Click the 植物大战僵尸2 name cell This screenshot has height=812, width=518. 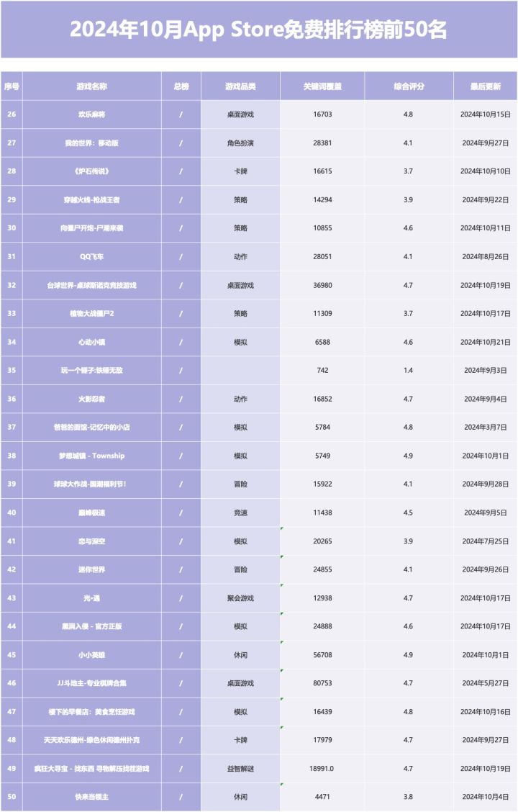[91, 314]
